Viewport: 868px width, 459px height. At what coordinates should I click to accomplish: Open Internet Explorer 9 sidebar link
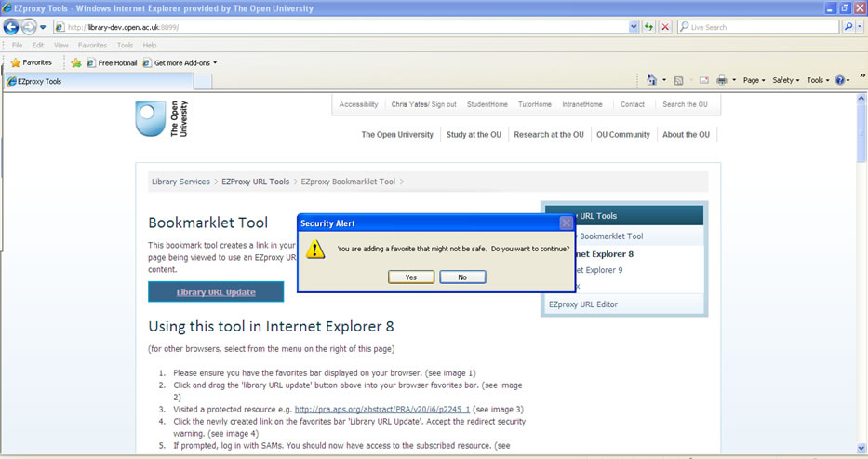click(598, 270)
